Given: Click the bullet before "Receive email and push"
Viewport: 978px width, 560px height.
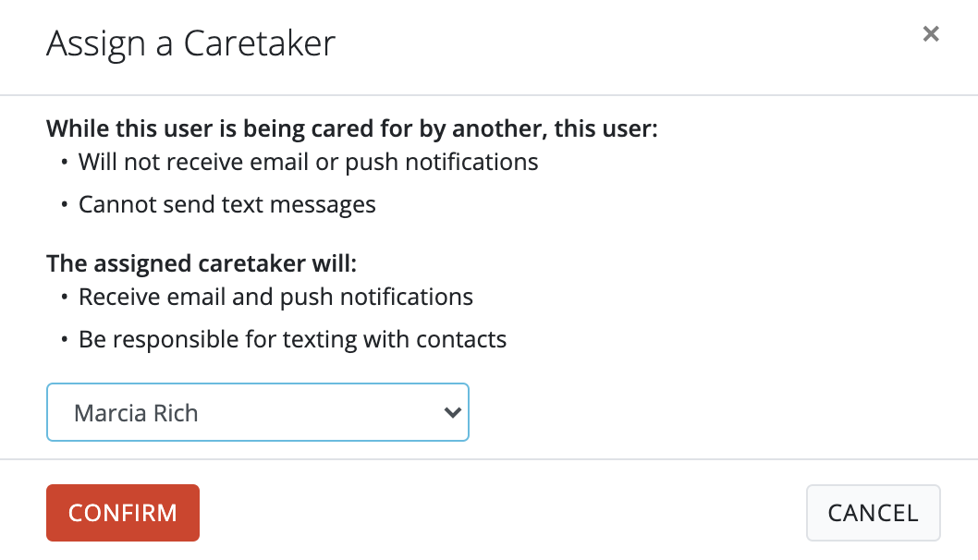Looking at the screenshot, I should pyautogui.click(x=65, y=298).
